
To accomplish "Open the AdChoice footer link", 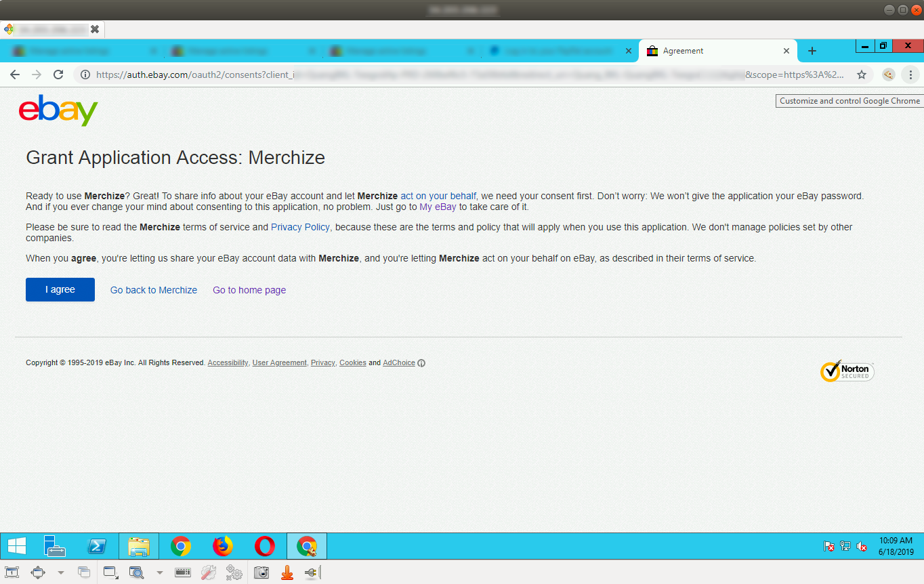I will (x=399, y=363).
